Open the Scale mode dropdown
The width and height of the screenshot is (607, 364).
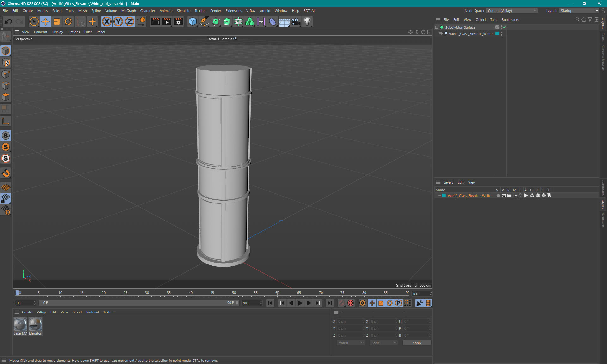(383, 343)
